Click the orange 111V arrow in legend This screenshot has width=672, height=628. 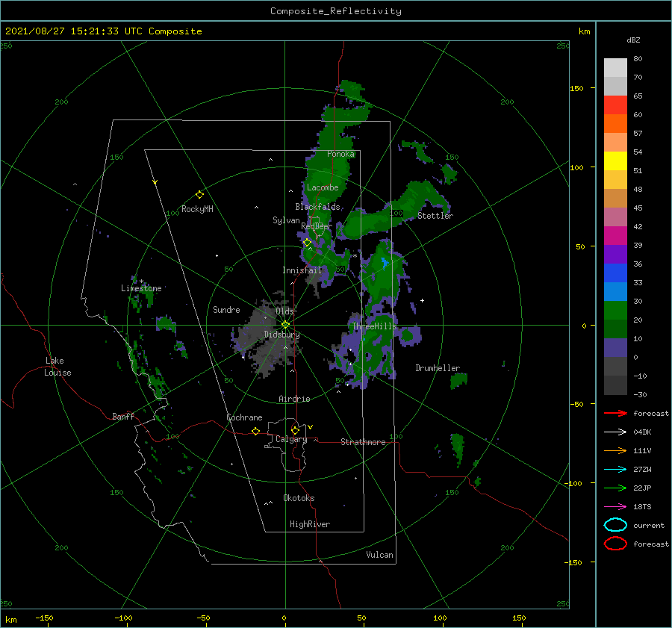(x=615, y=450)
